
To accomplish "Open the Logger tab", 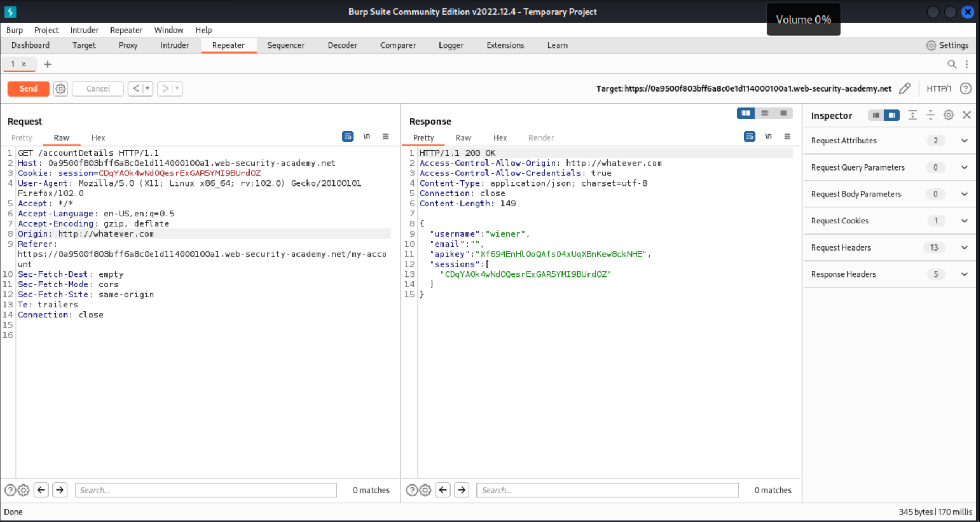I will point(451,45).
